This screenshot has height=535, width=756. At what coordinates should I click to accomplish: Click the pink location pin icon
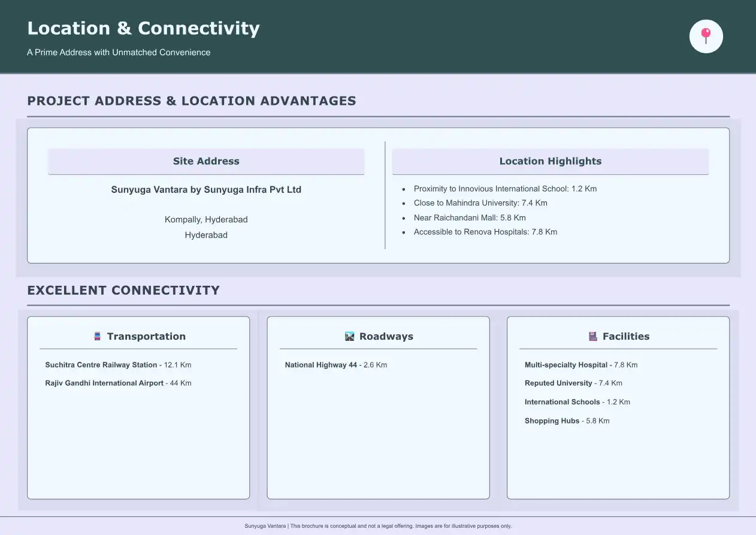coord(706,36)
